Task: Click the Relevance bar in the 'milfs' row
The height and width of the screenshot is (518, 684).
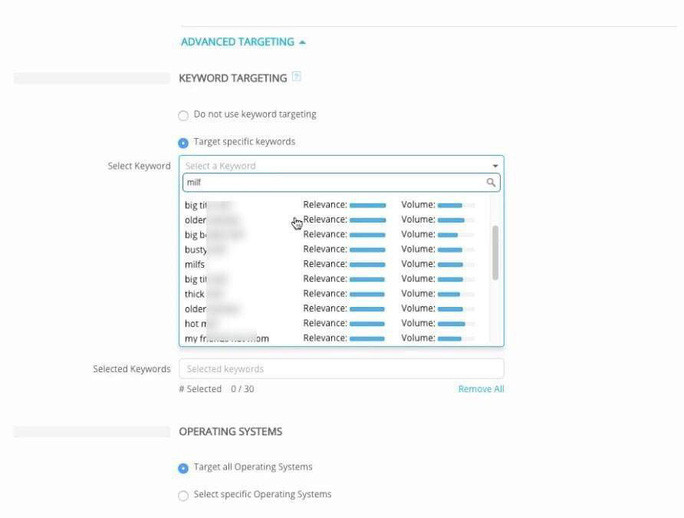Action: click(x=367, y=264)
